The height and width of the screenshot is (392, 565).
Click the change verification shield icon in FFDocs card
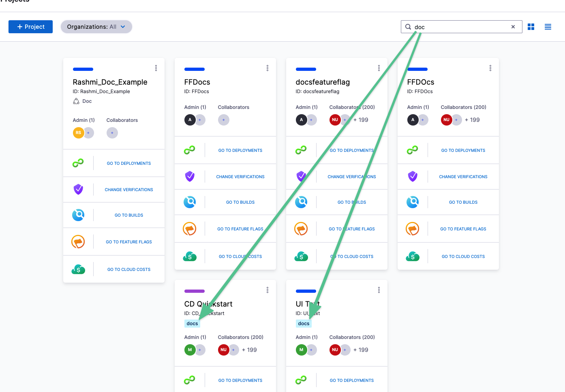coord(190,177)
